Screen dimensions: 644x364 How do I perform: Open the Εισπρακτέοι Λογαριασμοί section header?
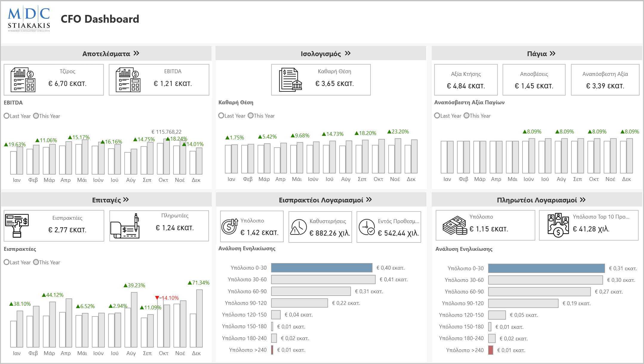click(321, 200)
